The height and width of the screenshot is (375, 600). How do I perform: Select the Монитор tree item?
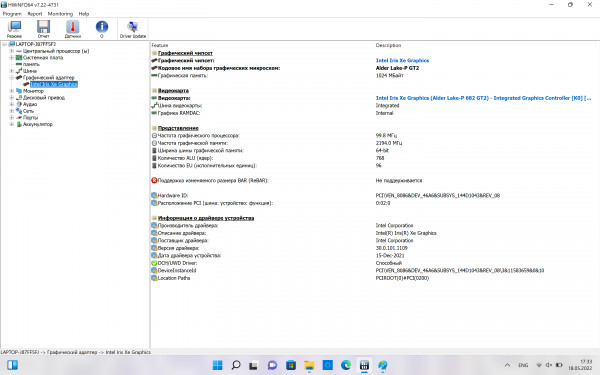pyautogui.click(x=33, y=91)
